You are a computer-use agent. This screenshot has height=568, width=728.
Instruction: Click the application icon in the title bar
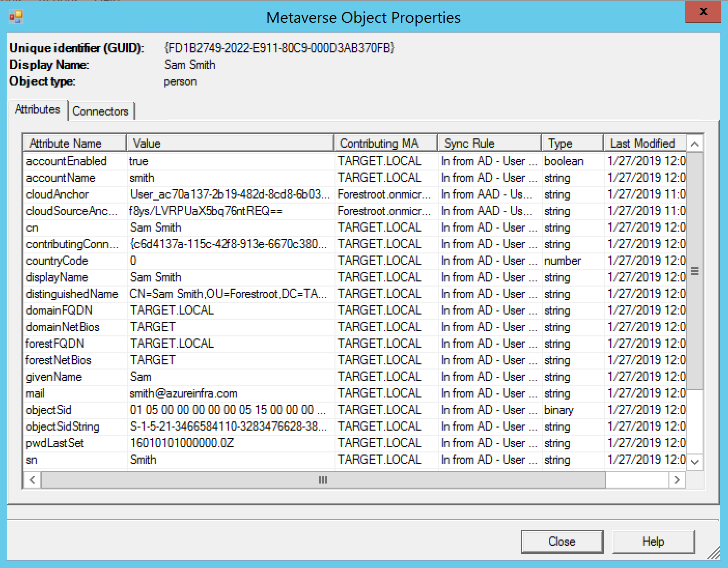coord(16,16)
